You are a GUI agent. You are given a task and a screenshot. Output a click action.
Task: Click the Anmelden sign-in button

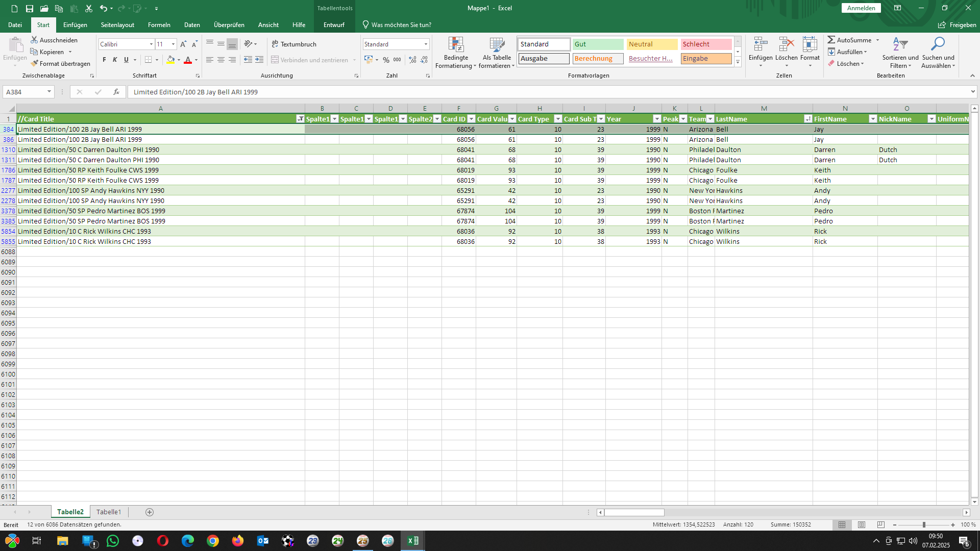[x=861, y=8]
